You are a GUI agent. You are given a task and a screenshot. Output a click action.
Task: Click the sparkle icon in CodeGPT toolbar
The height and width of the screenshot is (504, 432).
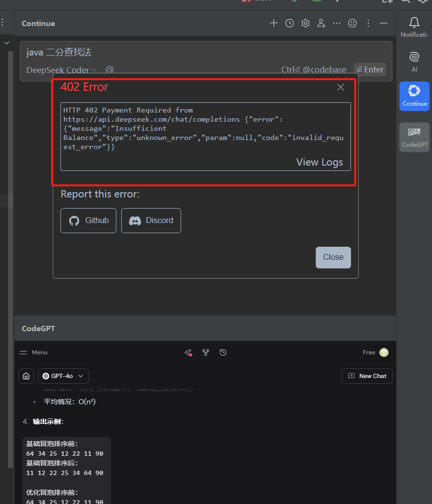(x=188, y=352)
